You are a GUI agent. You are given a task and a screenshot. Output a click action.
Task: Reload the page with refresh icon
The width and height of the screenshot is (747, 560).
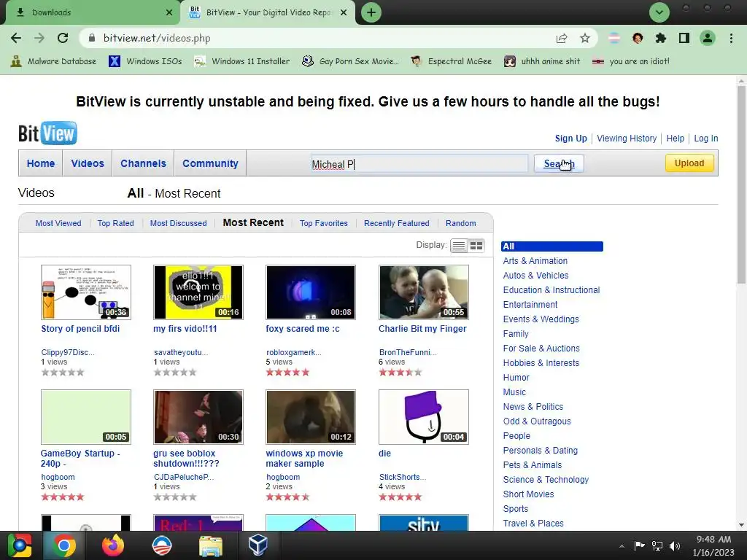[63, 38]
